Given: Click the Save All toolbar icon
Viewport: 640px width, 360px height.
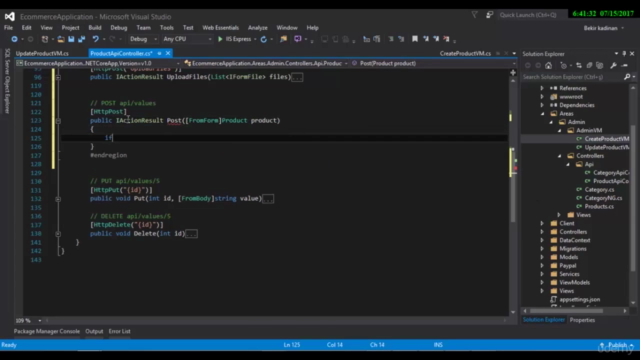Looking at the screenshot, I should point(81,39).
